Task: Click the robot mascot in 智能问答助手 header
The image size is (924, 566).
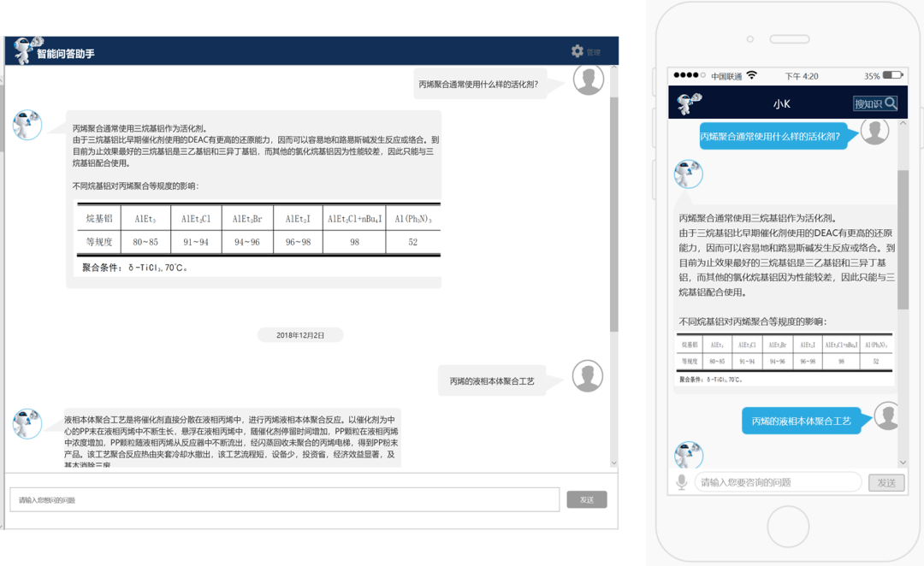Action: (23, 50)
